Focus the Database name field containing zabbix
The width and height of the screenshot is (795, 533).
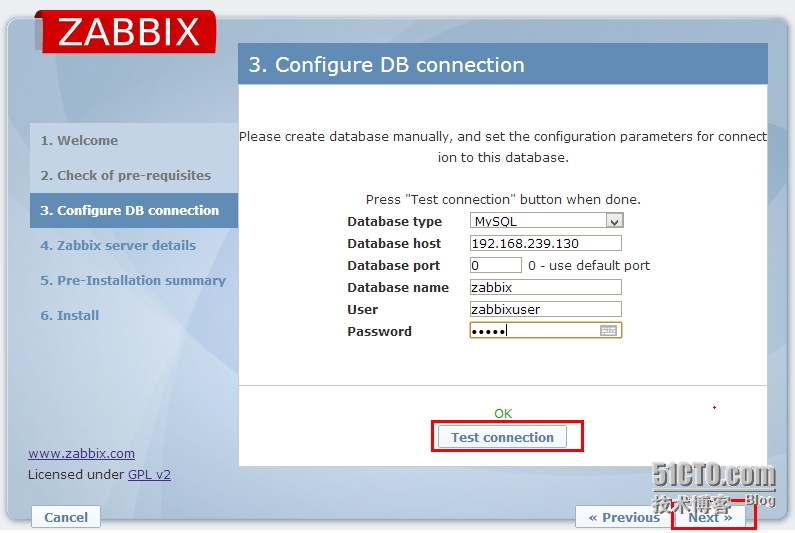tap(546, 287)
